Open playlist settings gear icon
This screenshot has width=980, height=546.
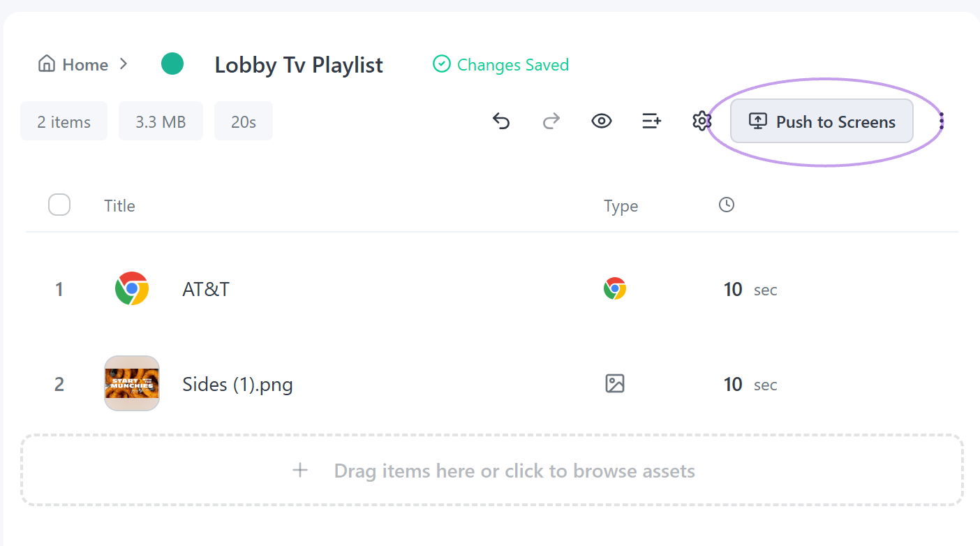pos(701,121)
